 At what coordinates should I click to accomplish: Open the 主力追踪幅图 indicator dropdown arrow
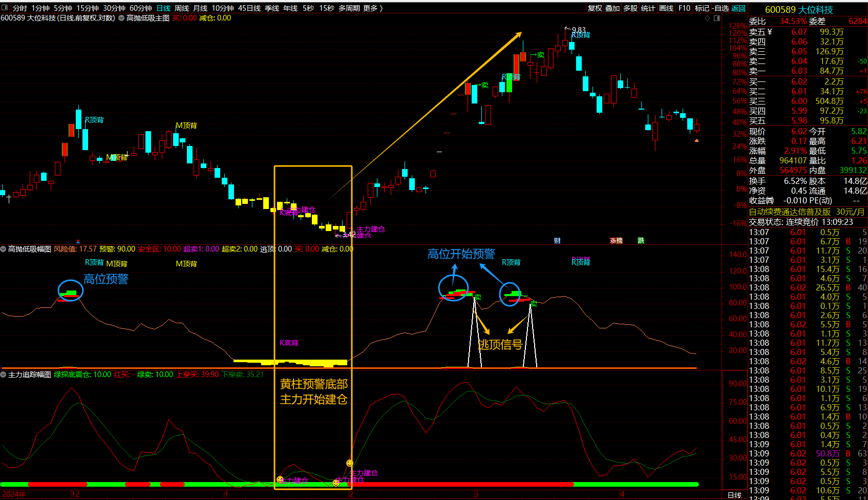[x=4, y=374]
